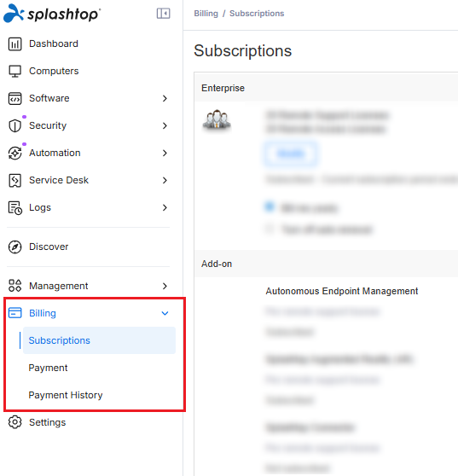Click the blurred blue Enterprise button
The height and width of the screenshot is (476, 458).
coord(291,154)
